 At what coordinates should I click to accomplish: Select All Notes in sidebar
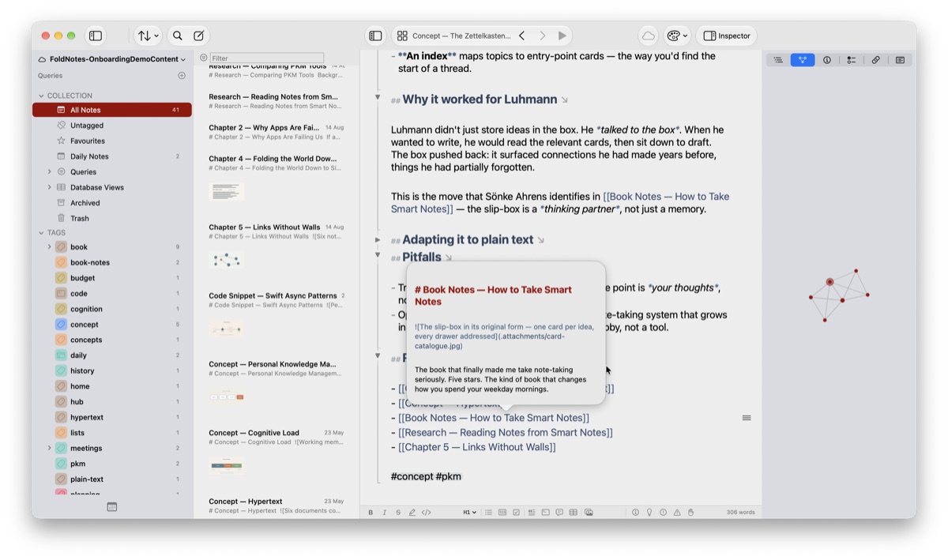click(x=112, y=110)
